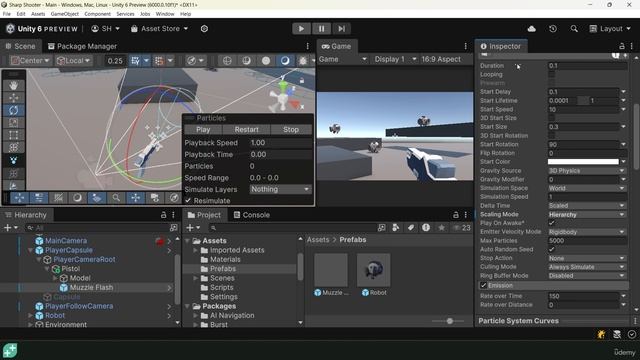
Task: Open the Asset Store button
Action: click(x=159, y=29)
